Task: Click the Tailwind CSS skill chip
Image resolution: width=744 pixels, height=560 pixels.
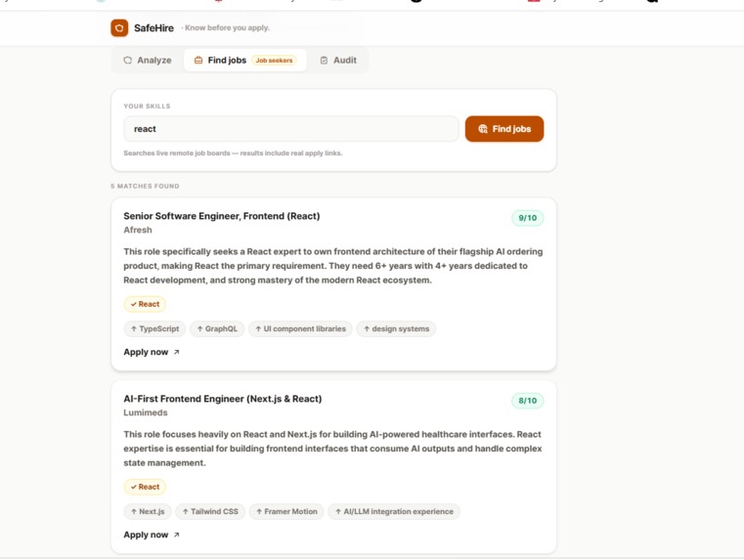Action: [210, 511]
